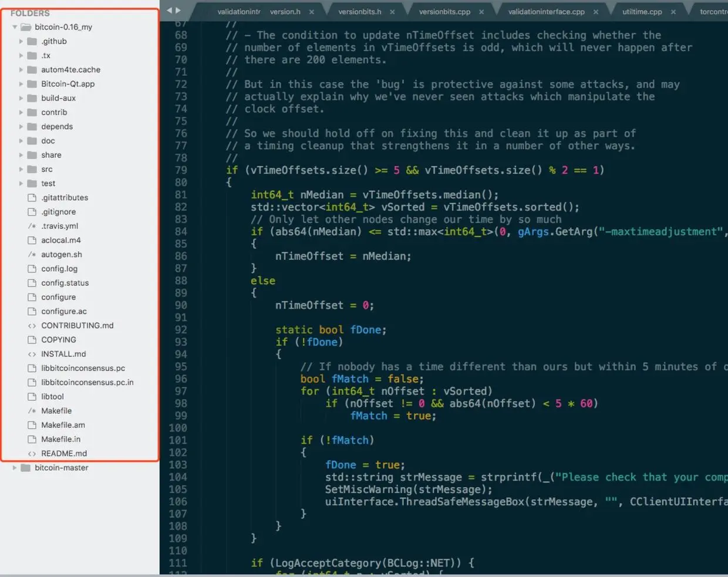
Task: Click the README.md markup icon
Action: pyautogui.click(x=32, y=454)
